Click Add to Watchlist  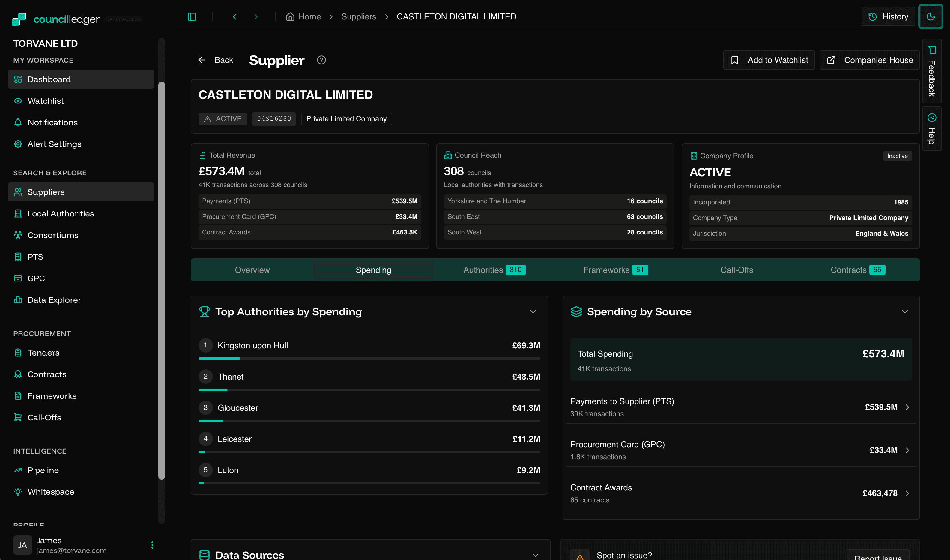tap(769, 60)
